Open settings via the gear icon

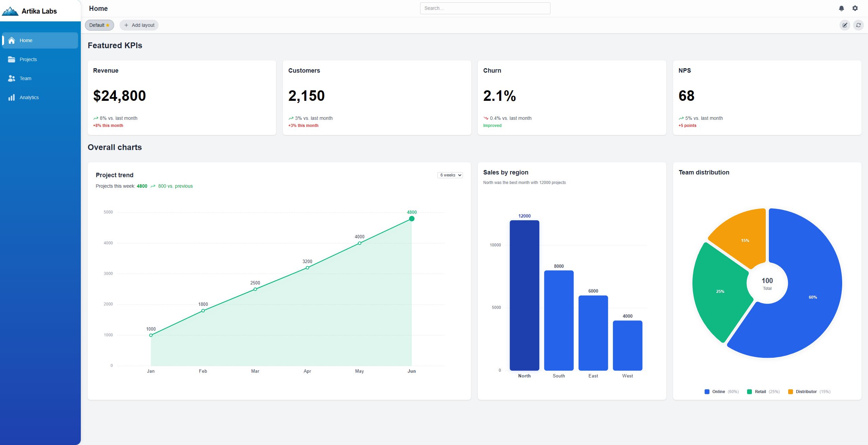pyautogui.click(x=855, y=8)
